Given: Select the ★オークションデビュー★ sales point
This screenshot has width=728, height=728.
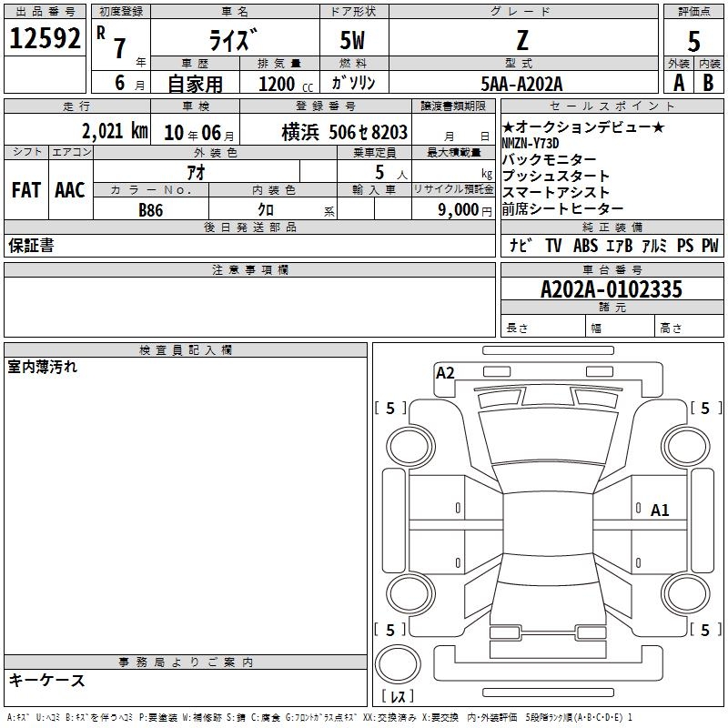Looking at the screenshot, I should (x=583, y=126).
